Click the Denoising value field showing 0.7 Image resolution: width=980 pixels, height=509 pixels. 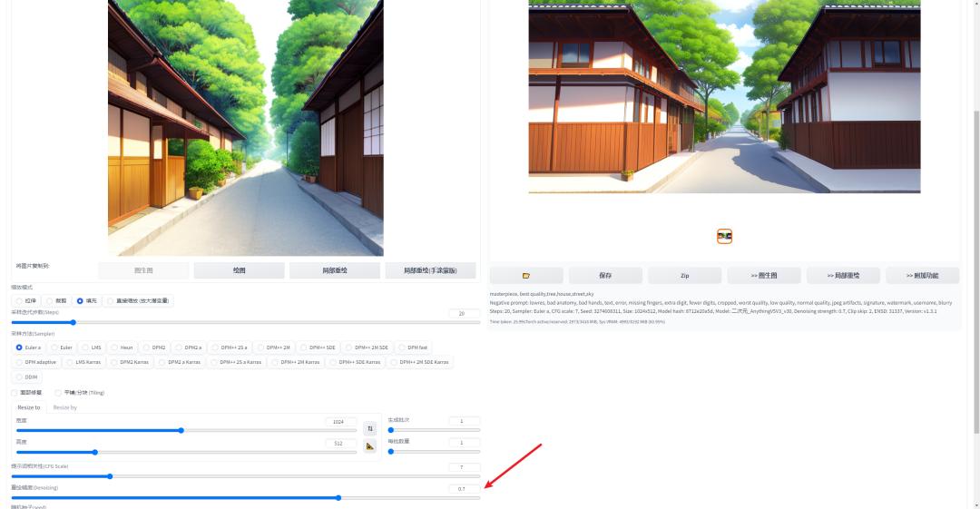click(465, 488)
